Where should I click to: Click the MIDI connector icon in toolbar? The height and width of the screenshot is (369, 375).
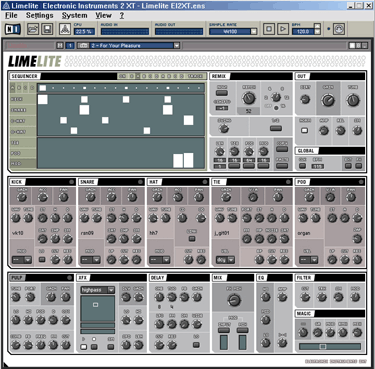[x=339, y=29]
